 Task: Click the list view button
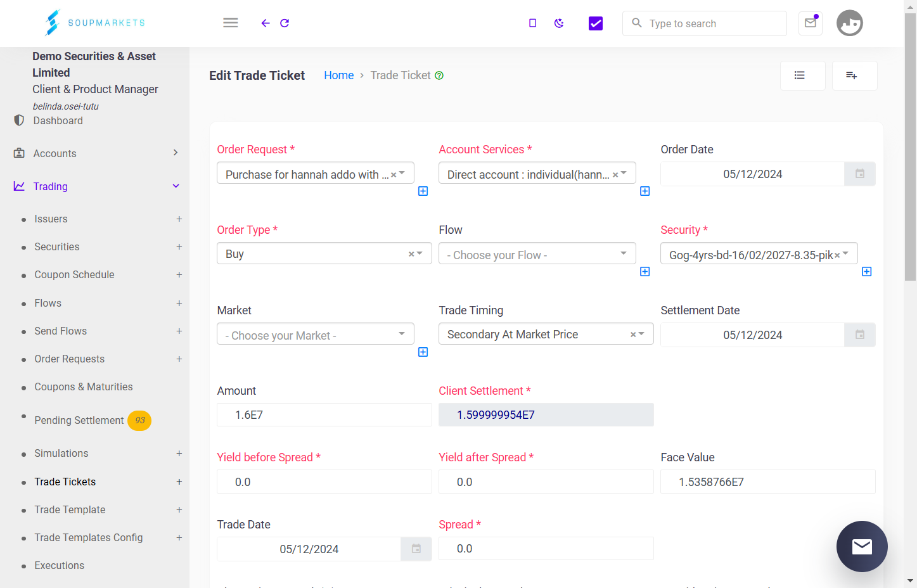[x=803, y=75]
